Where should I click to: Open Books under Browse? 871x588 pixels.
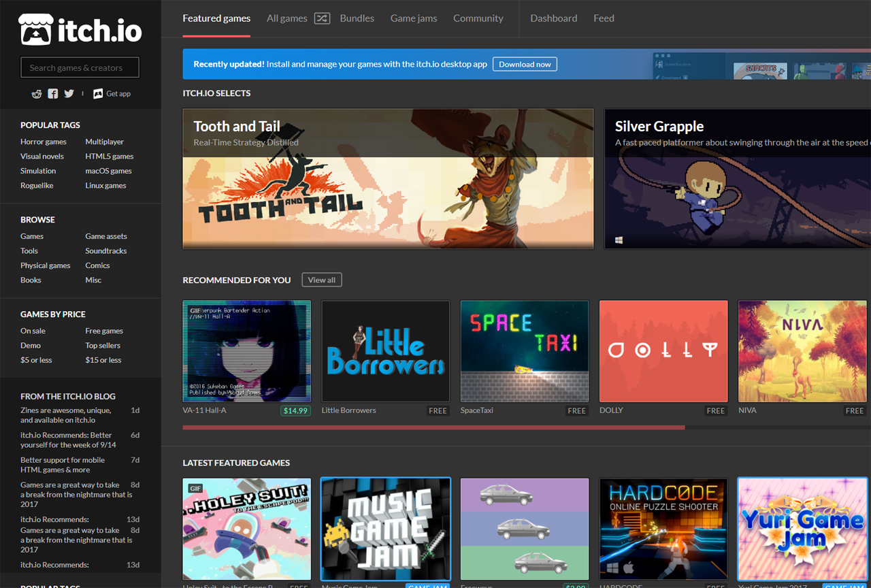[x=31, y=280]
